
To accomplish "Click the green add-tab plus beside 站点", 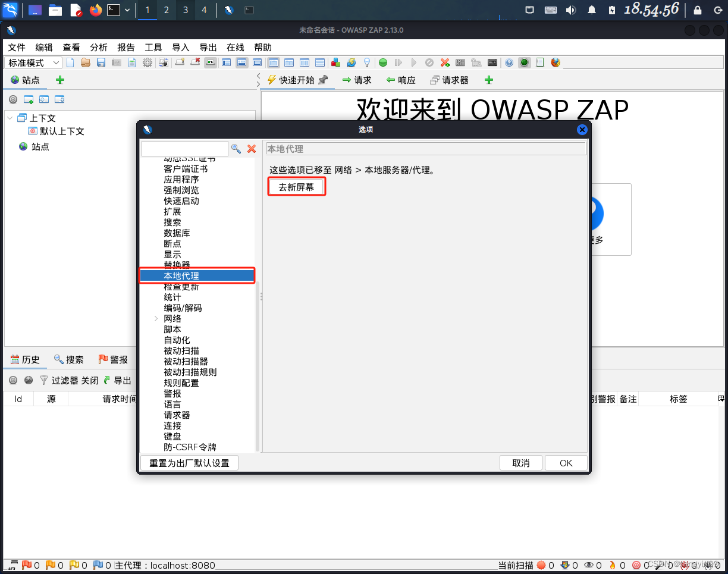I will [59, 80].
